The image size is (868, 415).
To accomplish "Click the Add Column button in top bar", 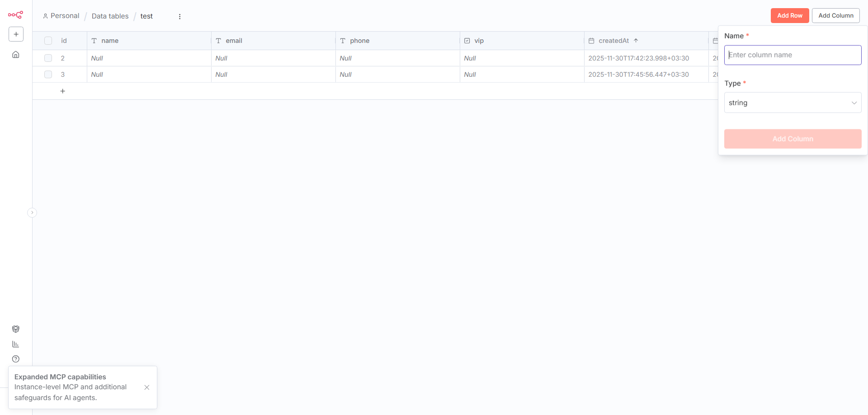I will [835, 15].
